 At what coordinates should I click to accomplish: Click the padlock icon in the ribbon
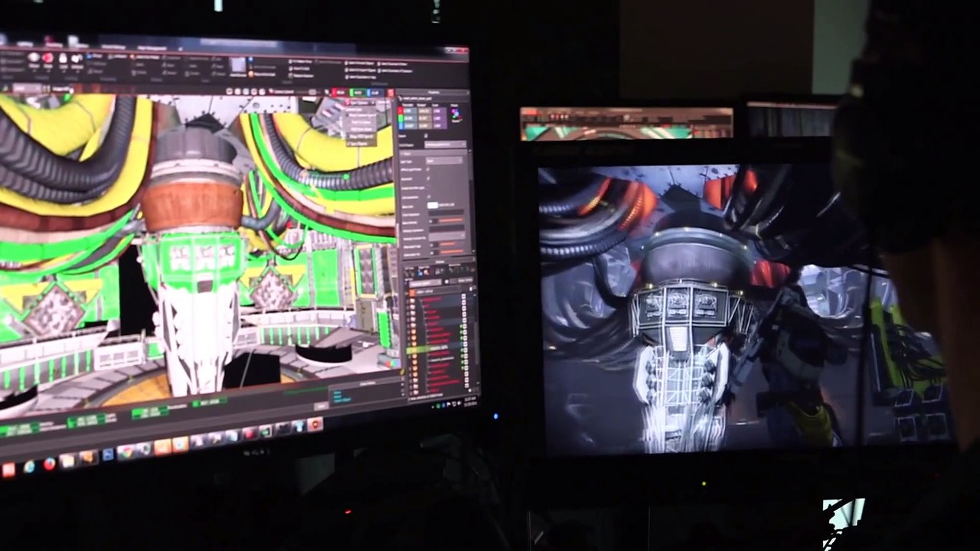pos(63,59)
